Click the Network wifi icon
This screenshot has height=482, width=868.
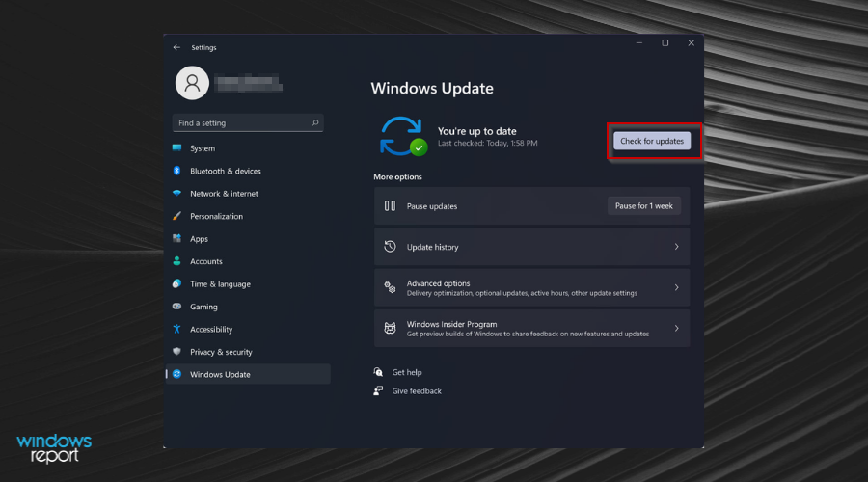click(177, 193)
